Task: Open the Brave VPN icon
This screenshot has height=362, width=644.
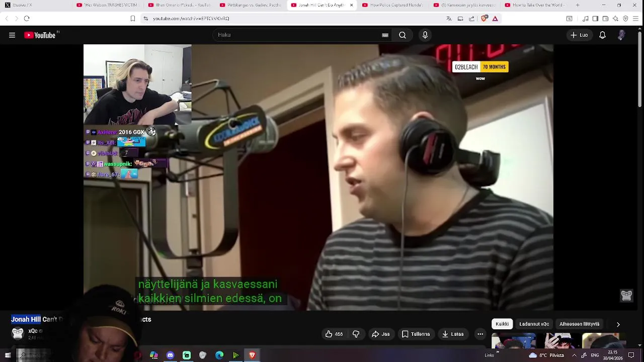Action: tap(625, 19)
